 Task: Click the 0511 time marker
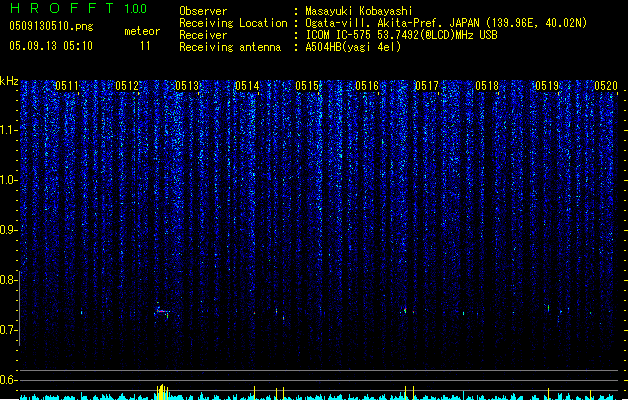pos(67,86)
